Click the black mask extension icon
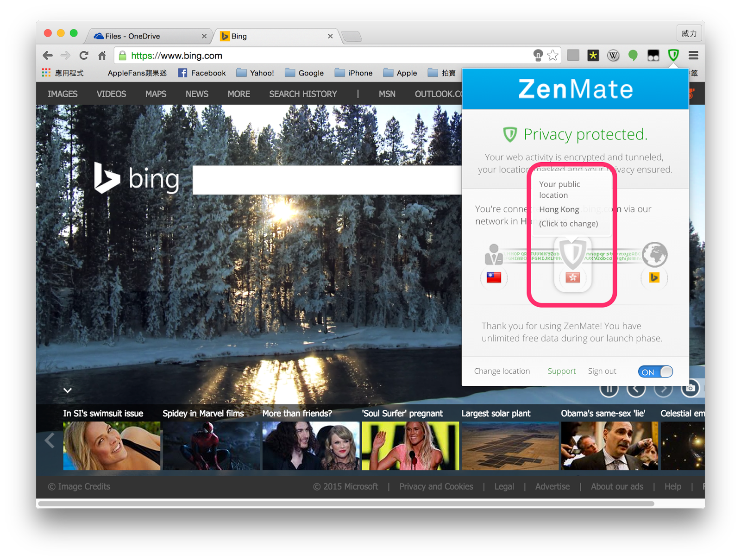 653,56
